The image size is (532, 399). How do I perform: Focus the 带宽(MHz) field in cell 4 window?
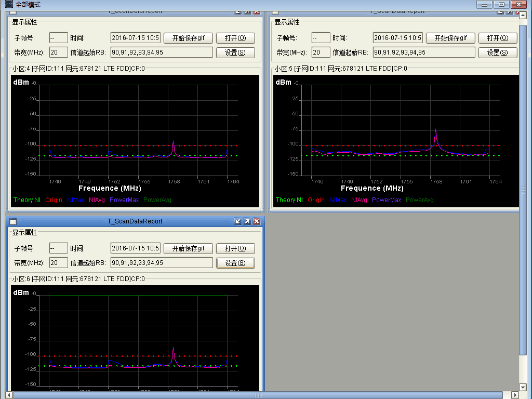point(58,52)
